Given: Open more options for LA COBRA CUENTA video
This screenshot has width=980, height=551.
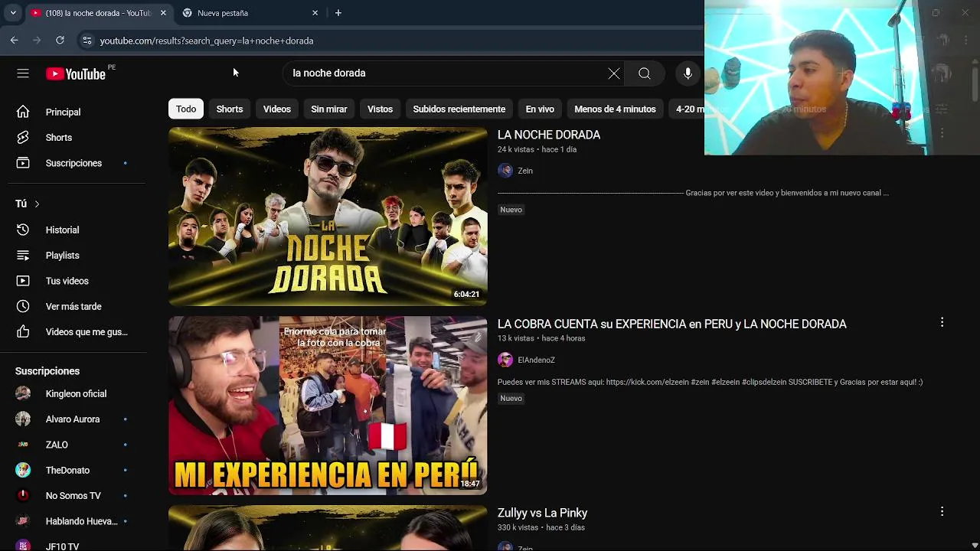Looking at the screenshot, I should pyautogui.click(x=942, y=323).
